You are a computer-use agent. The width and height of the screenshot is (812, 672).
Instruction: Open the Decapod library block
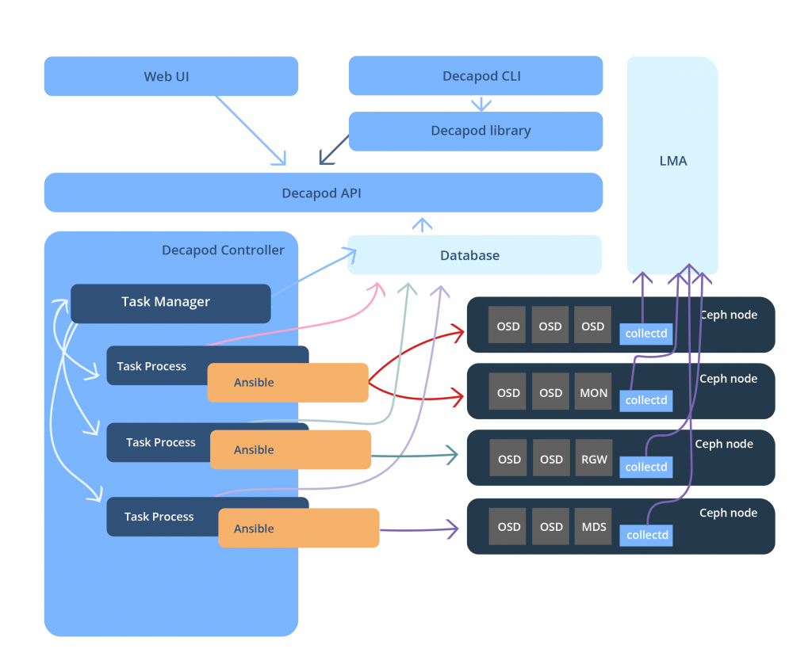pyautogui.click(x=481, y=131)
